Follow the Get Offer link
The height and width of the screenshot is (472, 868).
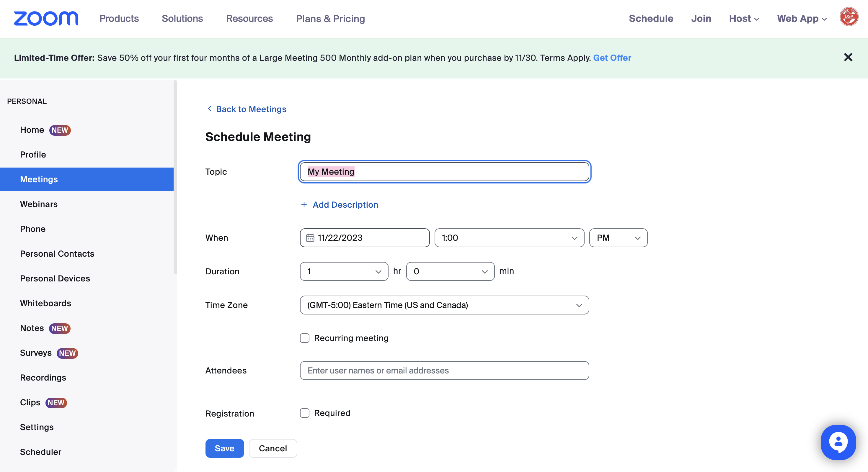point(612,58)
